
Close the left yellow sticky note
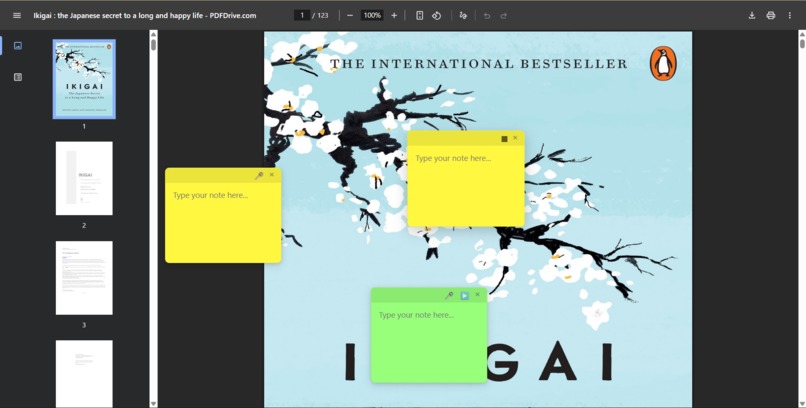(272, 175)
